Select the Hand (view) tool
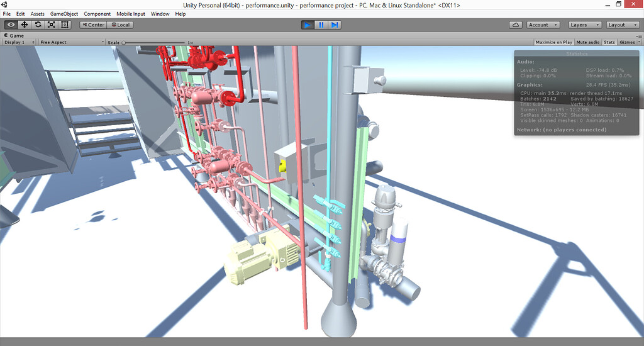 point(11,25)
